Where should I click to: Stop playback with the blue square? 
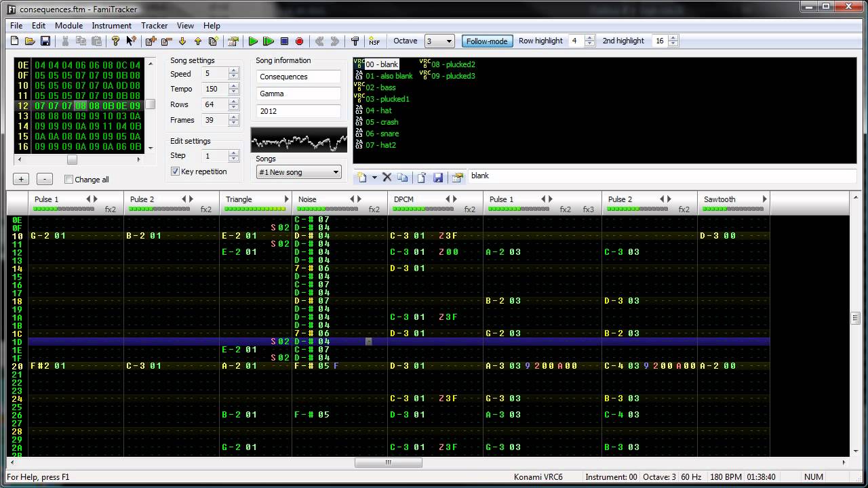(284, 41)
